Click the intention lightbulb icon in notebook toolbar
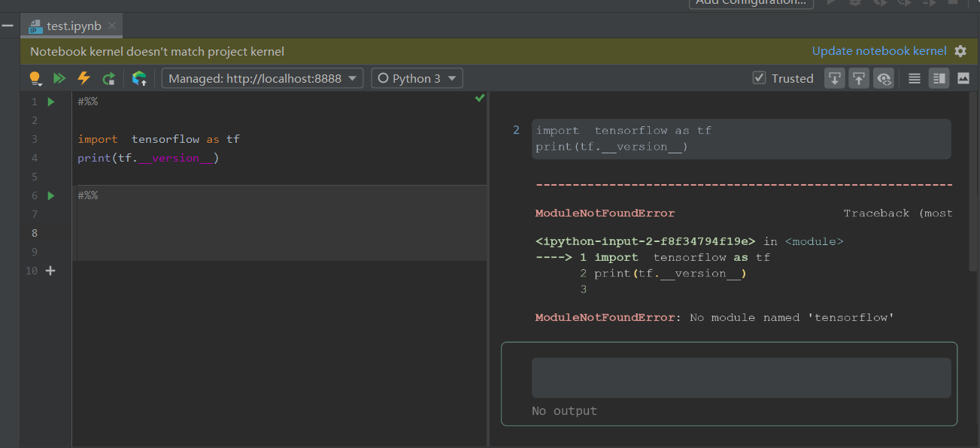 pos(35,78)
